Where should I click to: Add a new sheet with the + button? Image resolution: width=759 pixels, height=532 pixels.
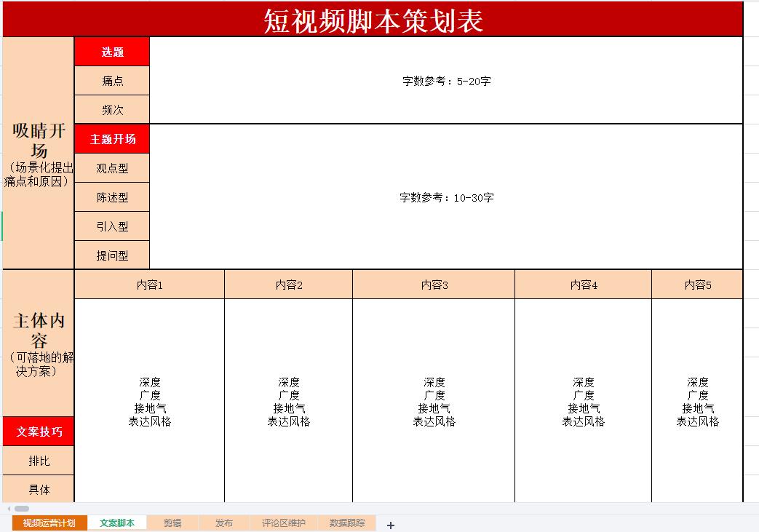coord(391,523)
